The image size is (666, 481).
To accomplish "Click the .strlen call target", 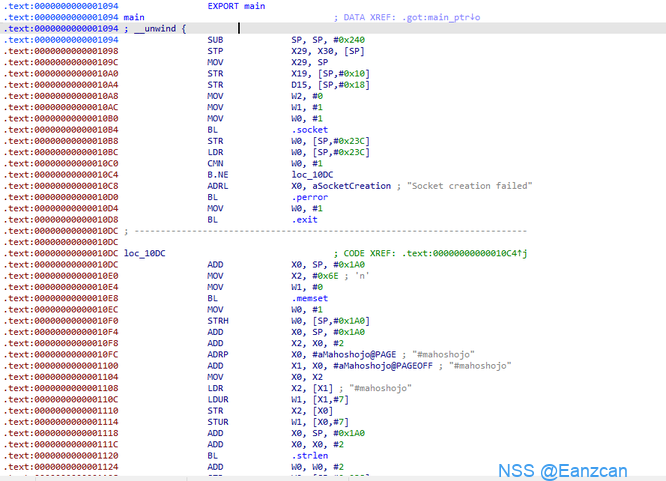I will point(310,453).
